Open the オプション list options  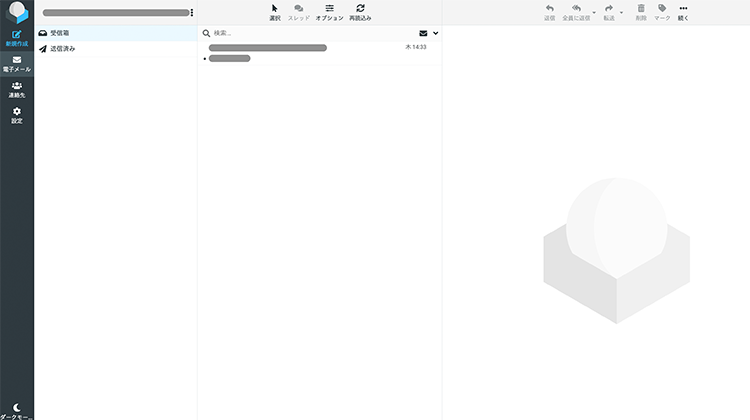tap(329, 12)
